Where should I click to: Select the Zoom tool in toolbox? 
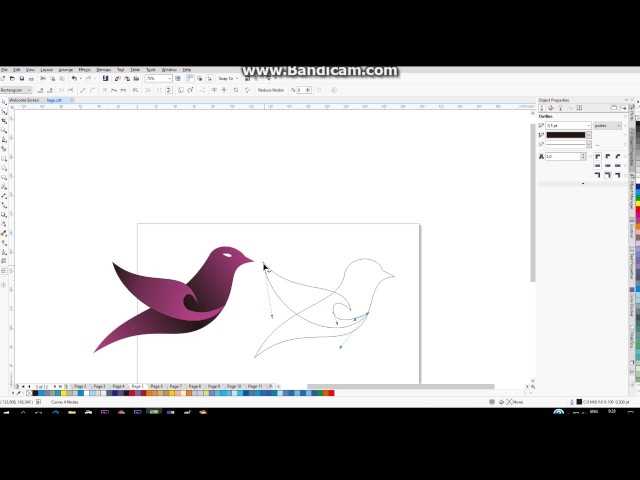point(4,130)
